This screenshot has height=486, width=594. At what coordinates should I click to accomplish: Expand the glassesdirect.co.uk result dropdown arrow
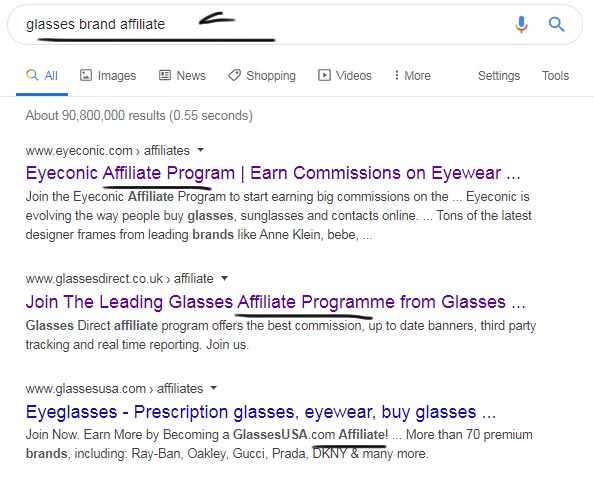coord(224,278)
